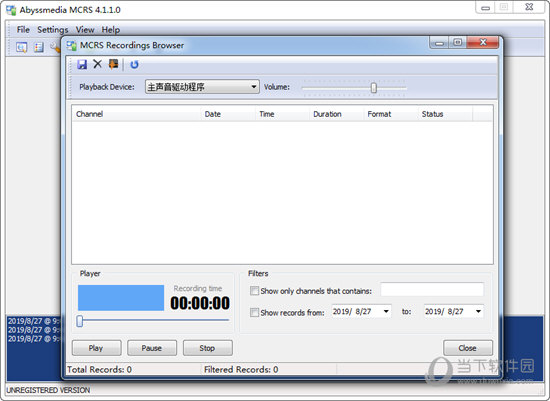Click the magnifier browser icon in main window toolbar
Viewport: 550px width, 401px height.
tap(21, 47)
